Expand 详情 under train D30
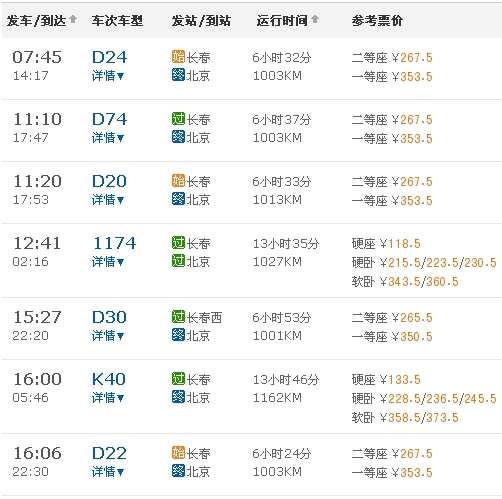This screenshot has width=502, height=499. (x=108, y=336)
